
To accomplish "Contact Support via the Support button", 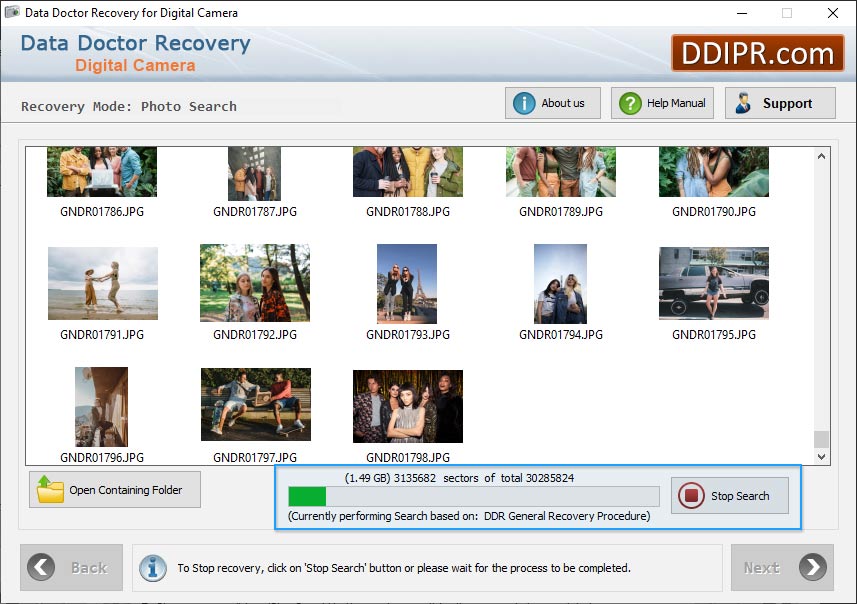I will coord(780,103).
